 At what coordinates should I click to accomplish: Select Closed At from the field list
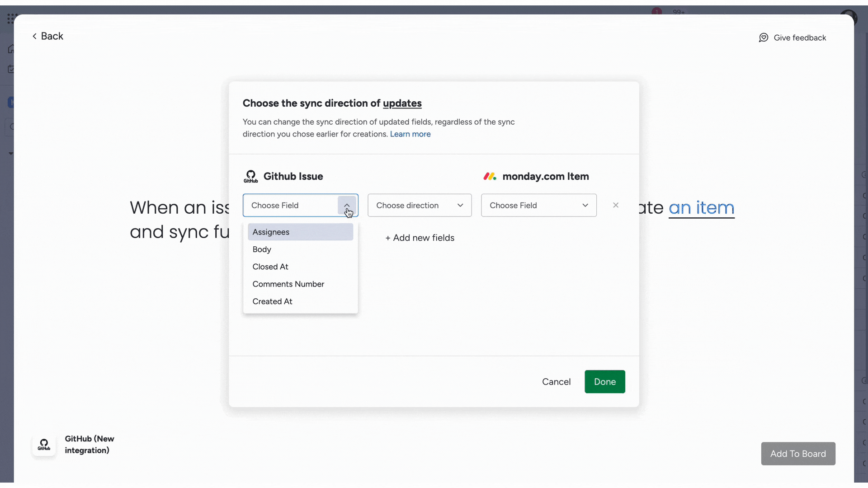click(x=270, y=267)
